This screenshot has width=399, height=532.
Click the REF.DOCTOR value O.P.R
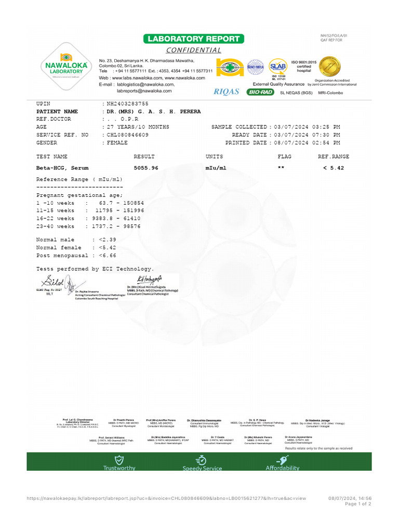click(129, 119)
